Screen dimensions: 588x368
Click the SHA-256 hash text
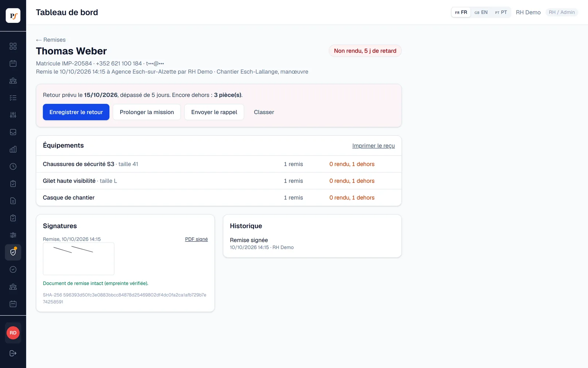pos(125,298)
